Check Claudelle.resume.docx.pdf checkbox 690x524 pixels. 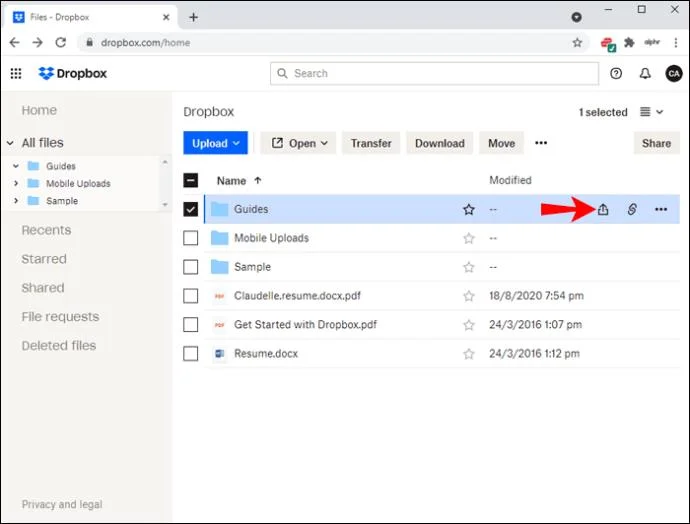pyautogui.click(x=191, y=296)
